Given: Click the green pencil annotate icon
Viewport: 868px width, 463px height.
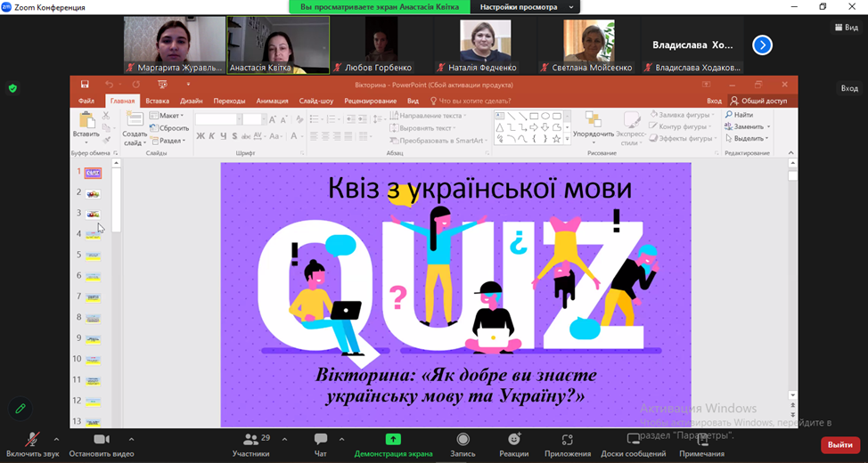Looking at the screenshot, I should pyautogui.click(x=20, y=409).
